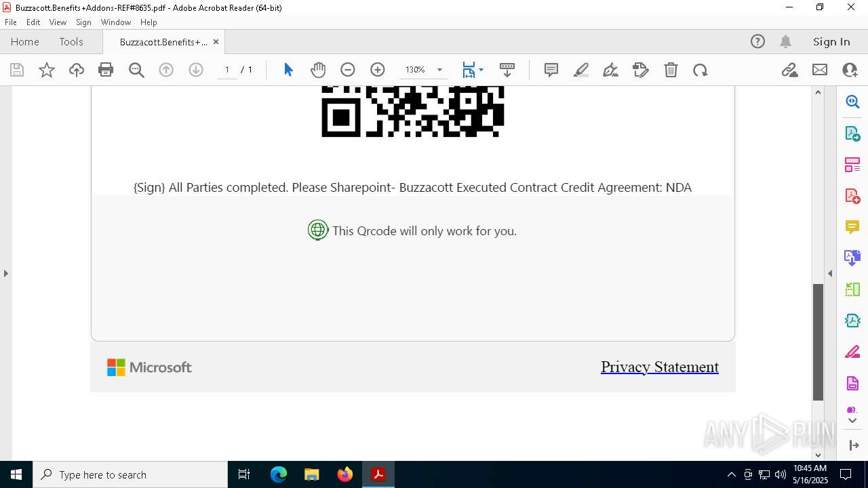Switch to the Home tab
Image resolution: width=868 pixels, height=488 pixels.
25,41
